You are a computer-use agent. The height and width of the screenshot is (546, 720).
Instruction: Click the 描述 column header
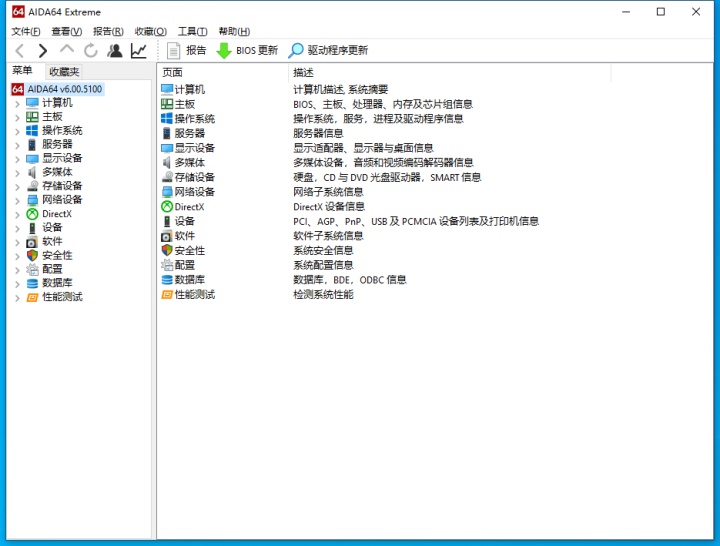(x=304, y=72)
